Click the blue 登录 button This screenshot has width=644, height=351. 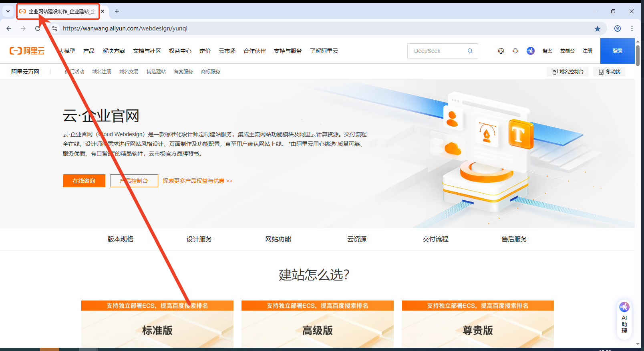[x=618, y=51]
